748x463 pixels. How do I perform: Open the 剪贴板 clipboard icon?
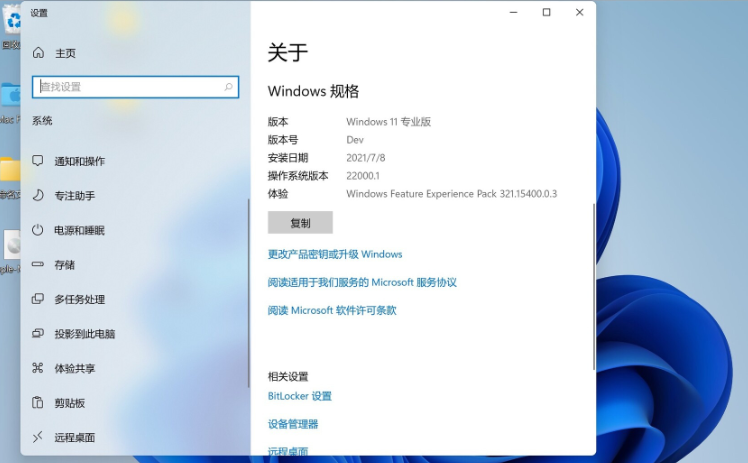[x=38, y=403]
